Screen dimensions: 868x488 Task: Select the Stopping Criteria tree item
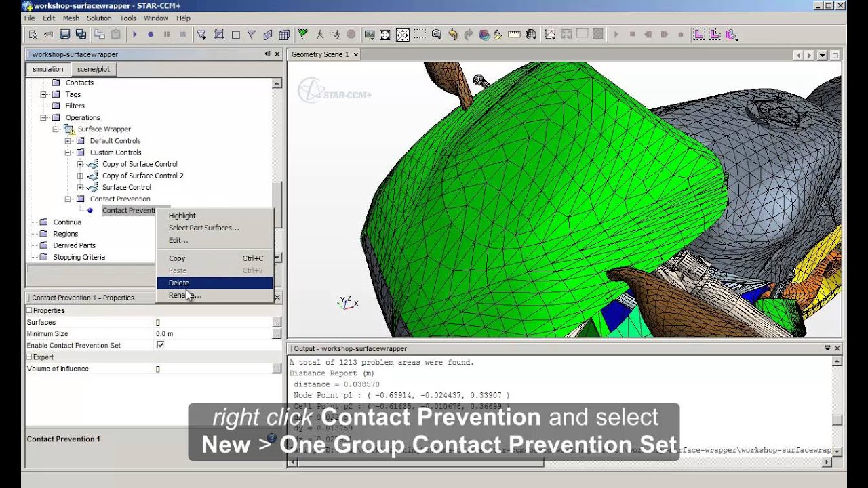click(x=79, y=257)
